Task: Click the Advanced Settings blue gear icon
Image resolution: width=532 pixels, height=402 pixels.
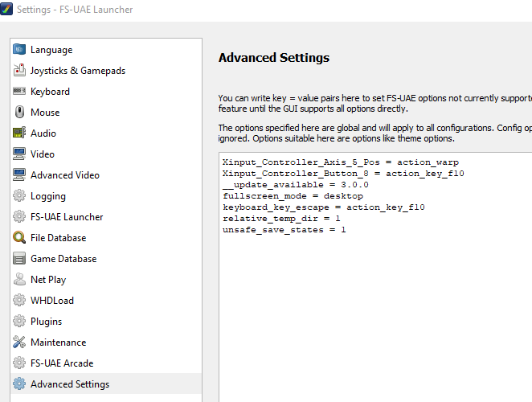Action: pyautogui.click(x=19, y=384)
